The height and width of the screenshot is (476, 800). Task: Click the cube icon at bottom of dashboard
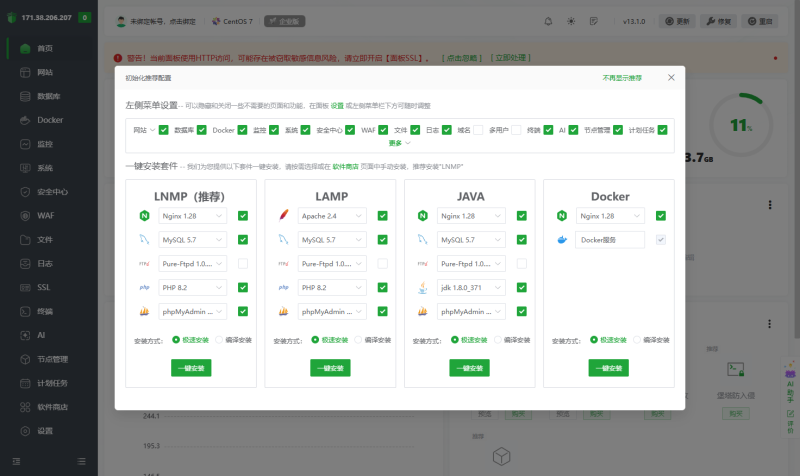point(501,457)
